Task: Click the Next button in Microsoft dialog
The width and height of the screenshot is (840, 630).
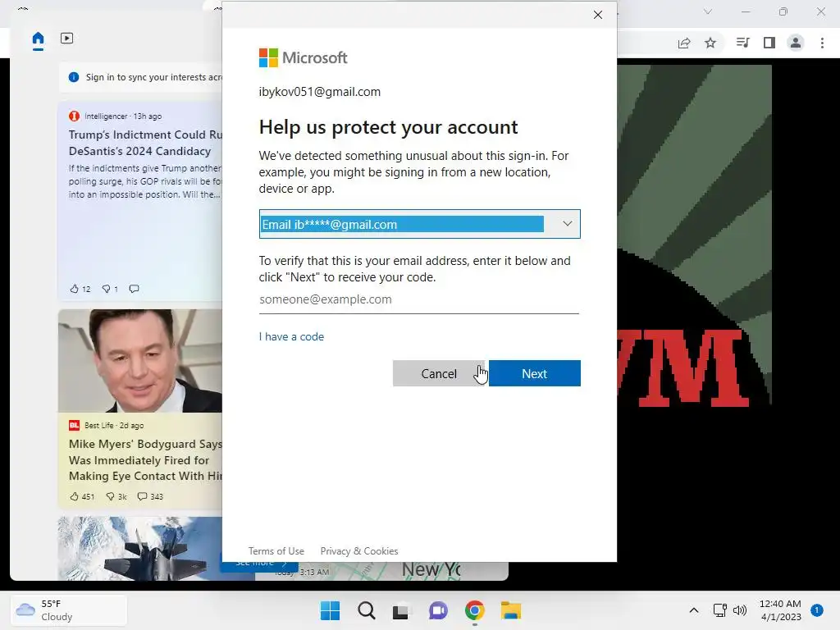Action: 534,373
